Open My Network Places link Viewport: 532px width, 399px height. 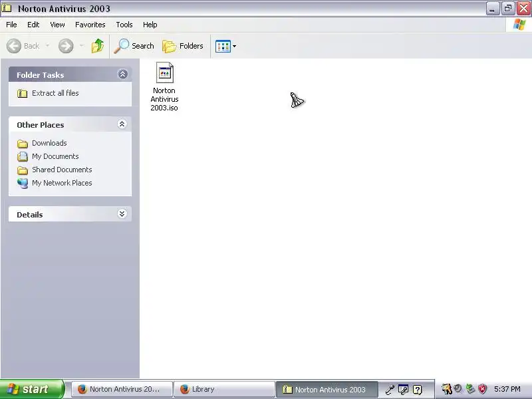(x=62, y=183)
